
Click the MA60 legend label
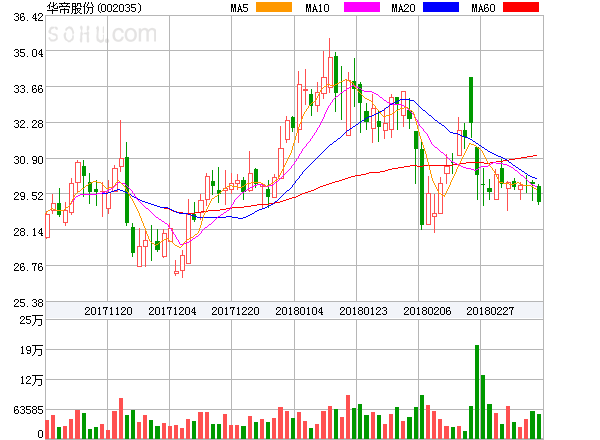tap(483, 8)
